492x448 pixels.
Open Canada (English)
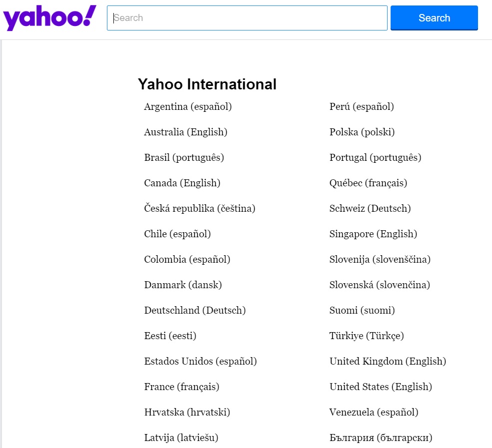182,183
